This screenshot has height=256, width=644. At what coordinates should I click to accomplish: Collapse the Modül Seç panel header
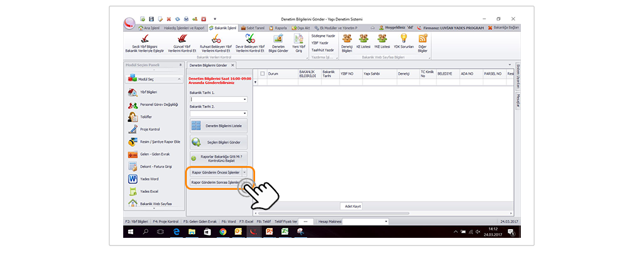click(x=180, y=65)
